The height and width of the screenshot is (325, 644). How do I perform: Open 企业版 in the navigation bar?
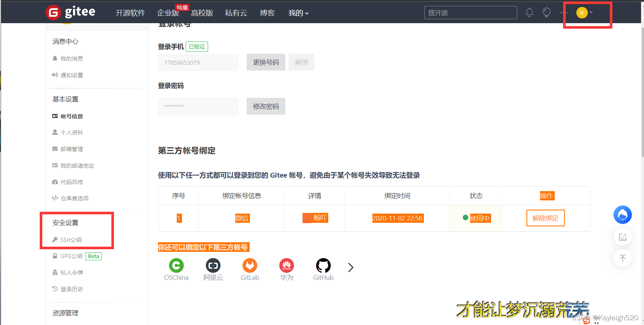tap(168, 13)
